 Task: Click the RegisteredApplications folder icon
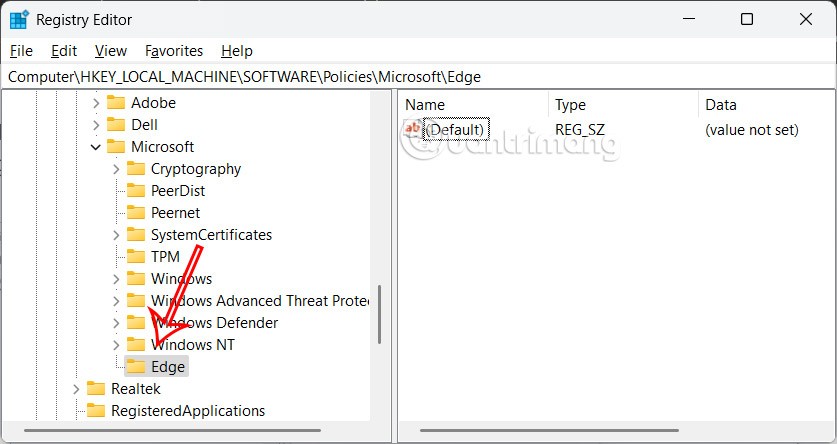pos(96,411)
